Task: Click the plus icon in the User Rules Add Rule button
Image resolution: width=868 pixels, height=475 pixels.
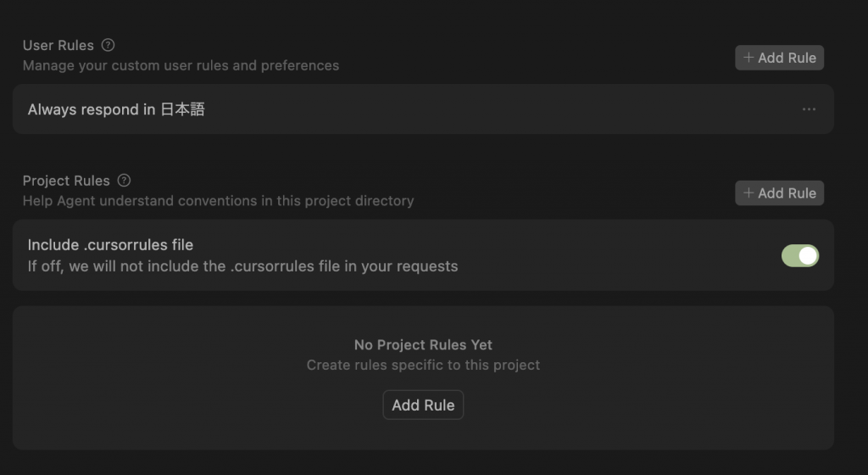Action: pos(748,58)
